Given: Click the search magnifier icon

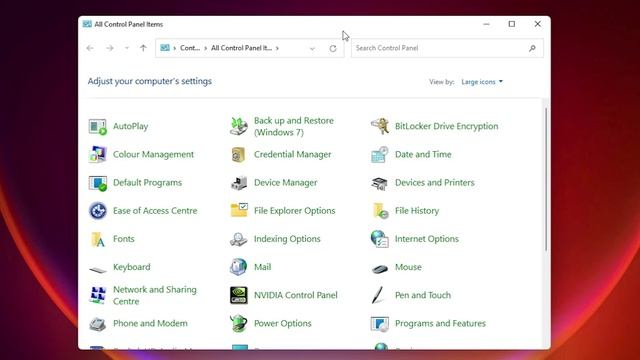Looking at the screenshot, I should (x=532, y=48).
